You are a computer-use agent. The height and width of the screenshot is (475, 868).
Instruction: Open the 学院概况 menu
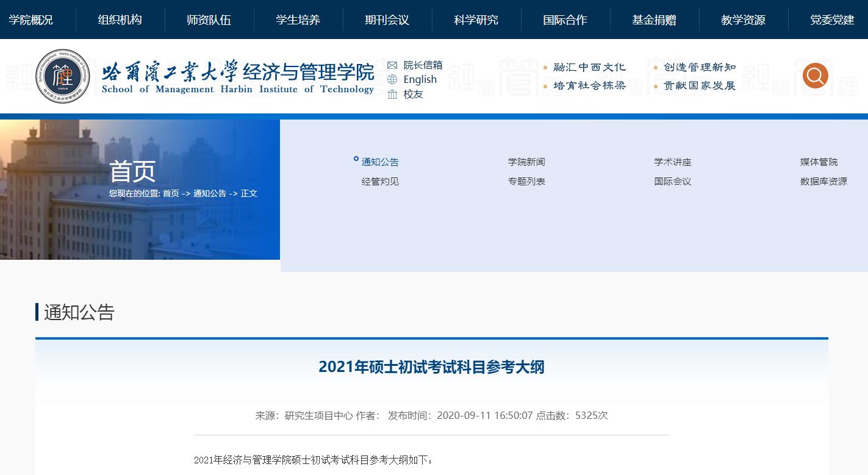tap(31, 20)
